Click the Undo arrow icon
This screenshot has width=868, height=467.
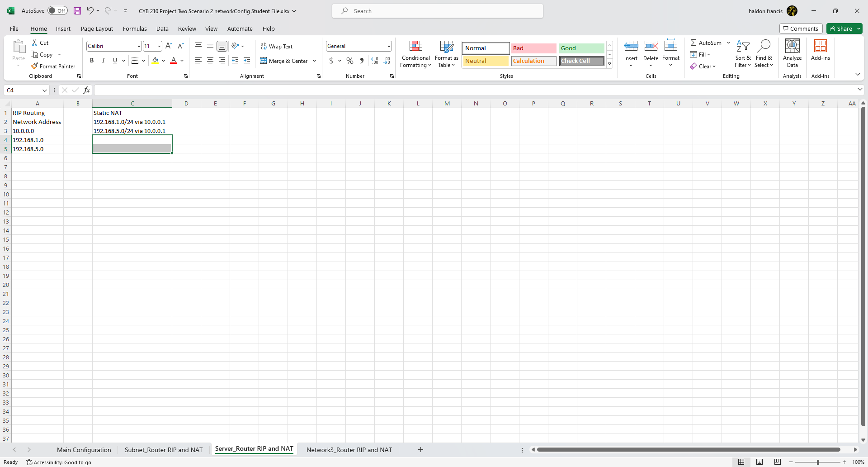pyautogui.click(x=90, y=11)
